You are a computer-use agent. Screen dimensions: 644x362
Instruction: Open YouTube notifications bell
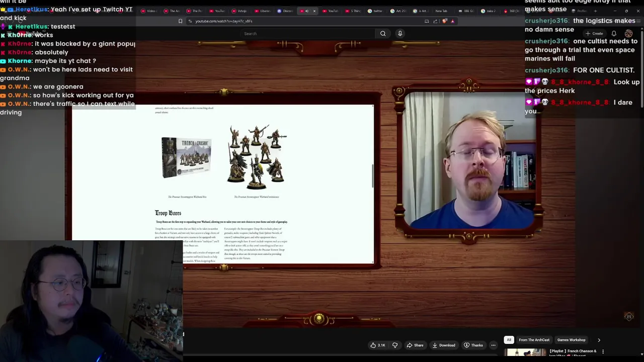[x=614, y=34]
